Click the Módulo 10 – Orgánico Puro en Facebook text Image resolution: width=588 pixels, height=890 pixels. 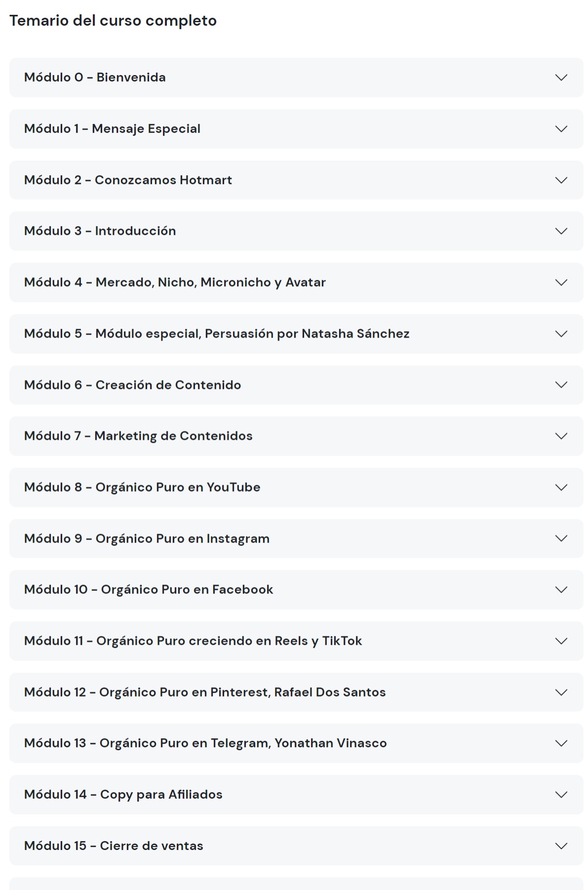coord(149,590)
